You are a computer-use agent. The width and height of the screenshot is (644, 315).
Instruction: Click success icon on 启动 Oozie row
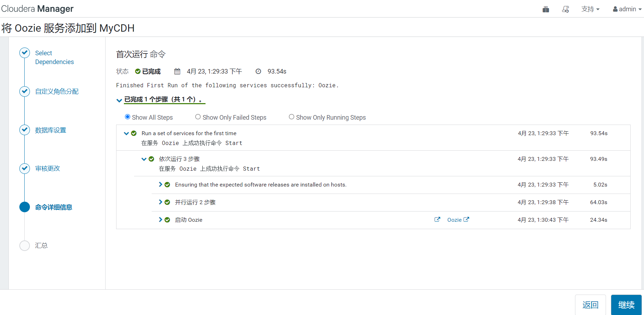pos(168,220)
